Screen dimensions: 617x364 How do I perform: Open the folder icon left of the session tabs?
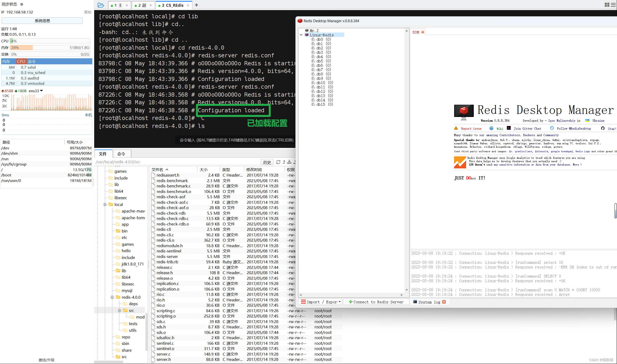click(x=101, y=5)
